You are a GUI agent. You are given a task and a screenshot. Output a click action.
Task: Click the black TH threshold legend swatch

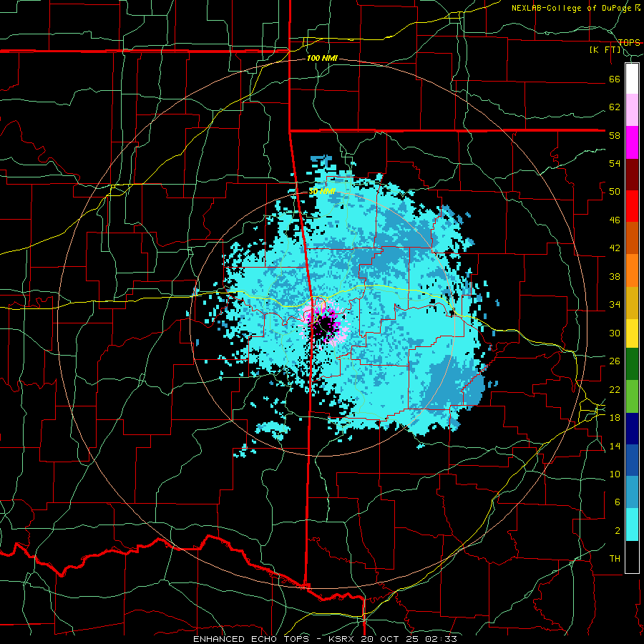(x=632, y=557)
